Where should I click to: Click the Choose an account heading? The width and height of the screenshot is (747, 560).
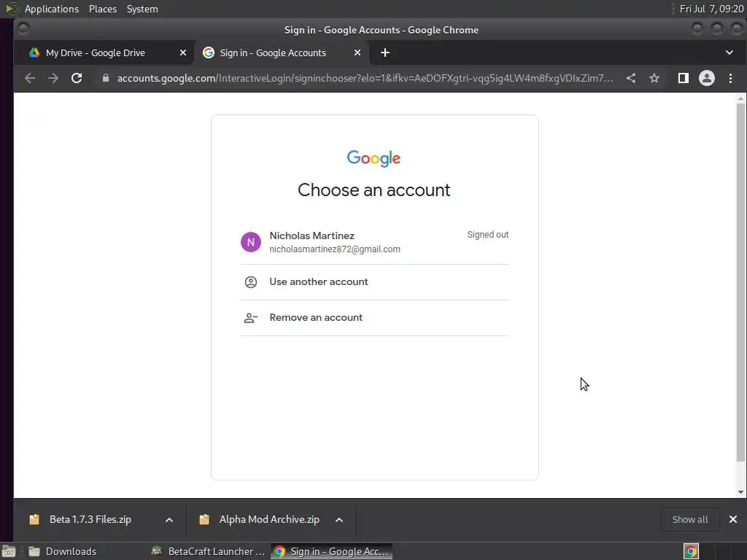374,190
